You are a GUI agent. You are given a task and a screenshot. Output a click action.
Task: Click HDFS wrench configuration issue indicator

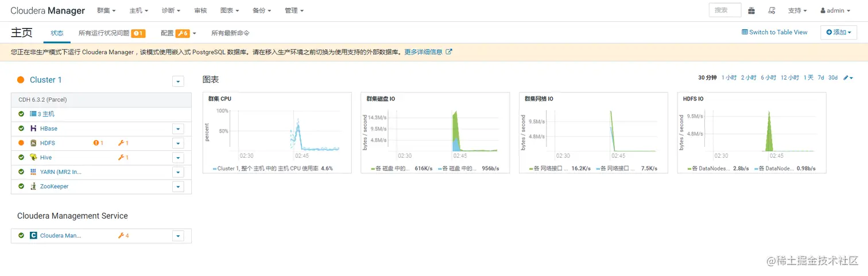click(x=123, y=143)
